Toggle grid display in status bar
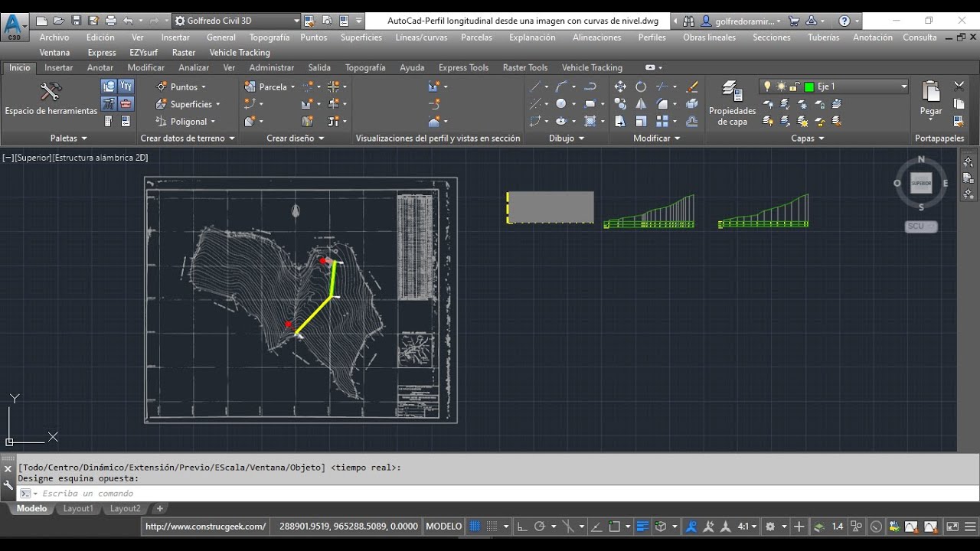980x551 pixels. coord(475,527)
